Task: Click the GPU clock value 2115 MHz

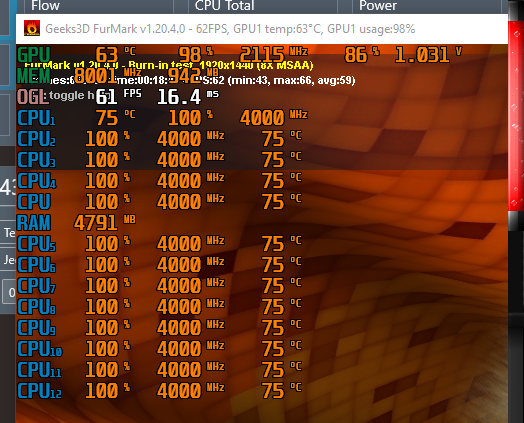Action: coord(274,54)
